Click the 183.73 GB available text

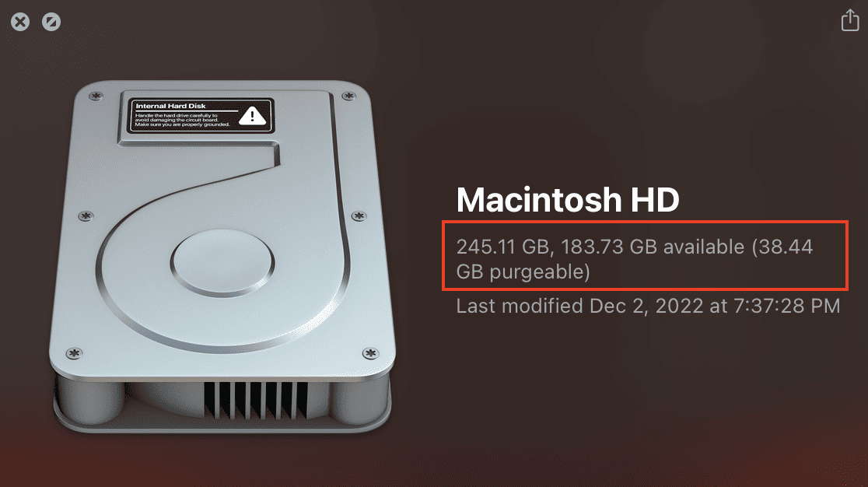point(653,247)
